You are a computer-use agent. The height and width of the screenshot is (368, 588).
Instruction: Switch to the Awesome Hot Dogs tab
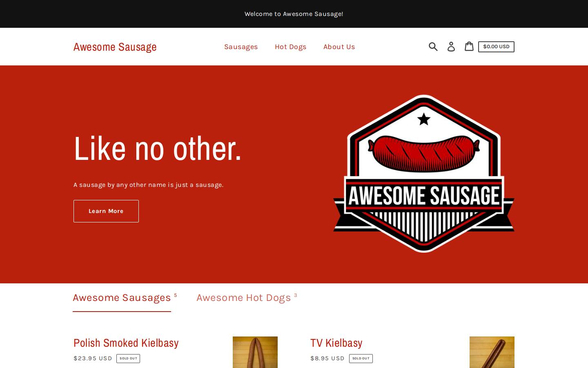point(243,298)
